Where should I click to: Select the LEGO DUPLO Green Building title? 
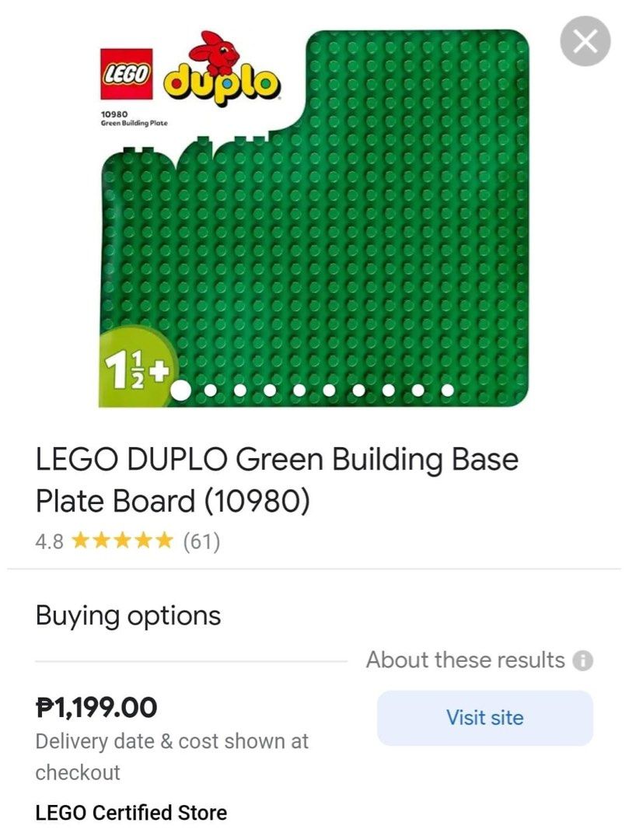click(276, 480)
